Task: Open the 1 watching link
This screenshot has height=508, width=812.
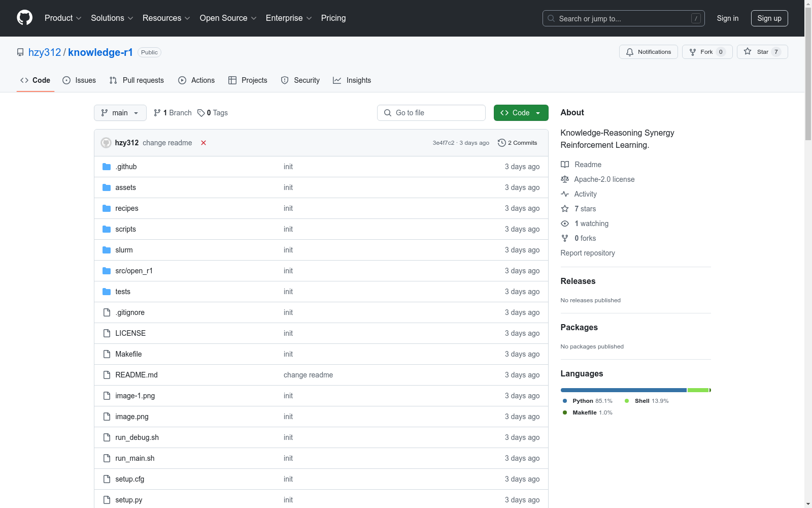Action: click(x=591, y=224)
